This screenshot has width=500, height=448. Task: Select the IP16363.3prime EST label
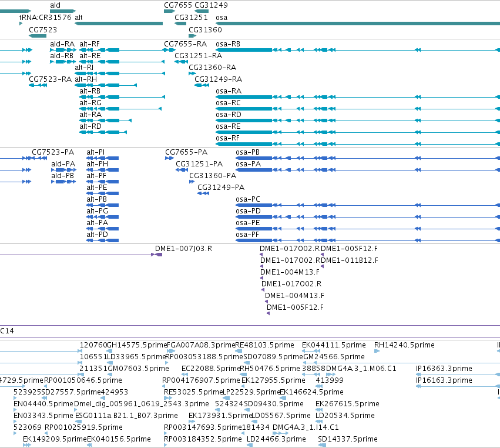click(444, 369)
